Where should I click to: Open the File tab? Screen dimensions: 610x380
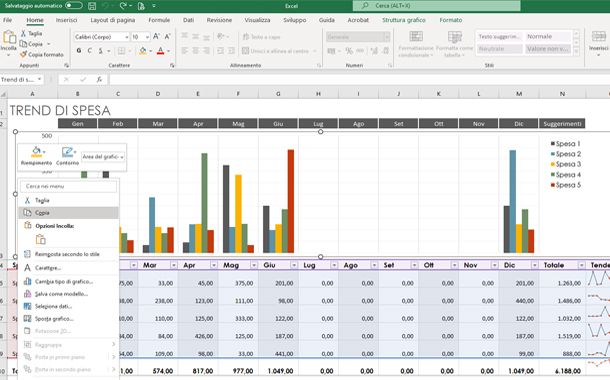click(7, 20)
